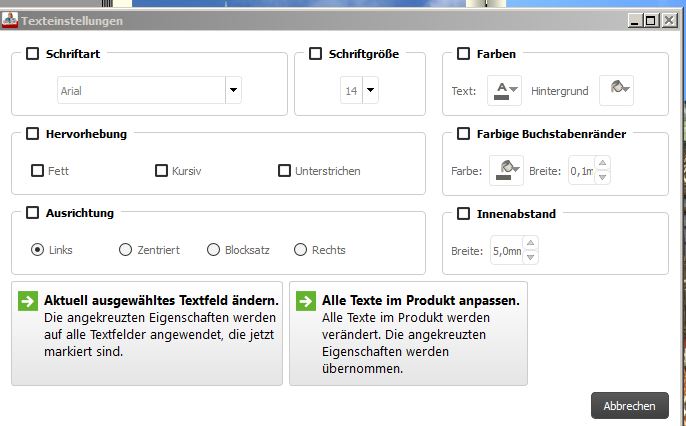Increase the Innenabstand Breite value
The image size is (686, 426).
coord(530,244)
